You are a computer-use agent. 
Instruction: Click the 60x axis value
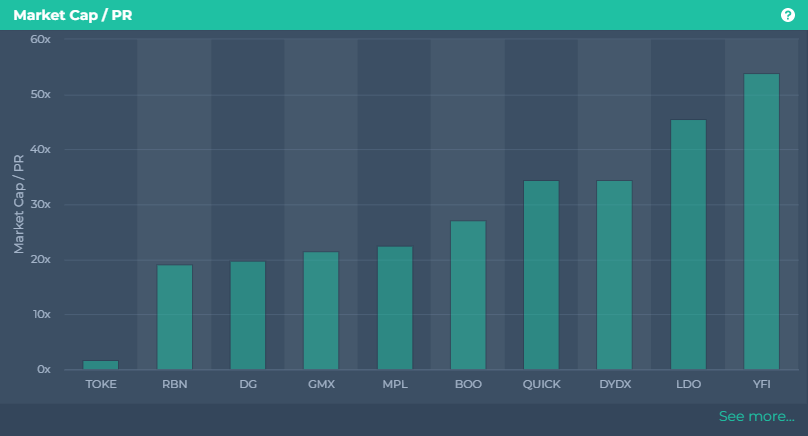point(40,39)
